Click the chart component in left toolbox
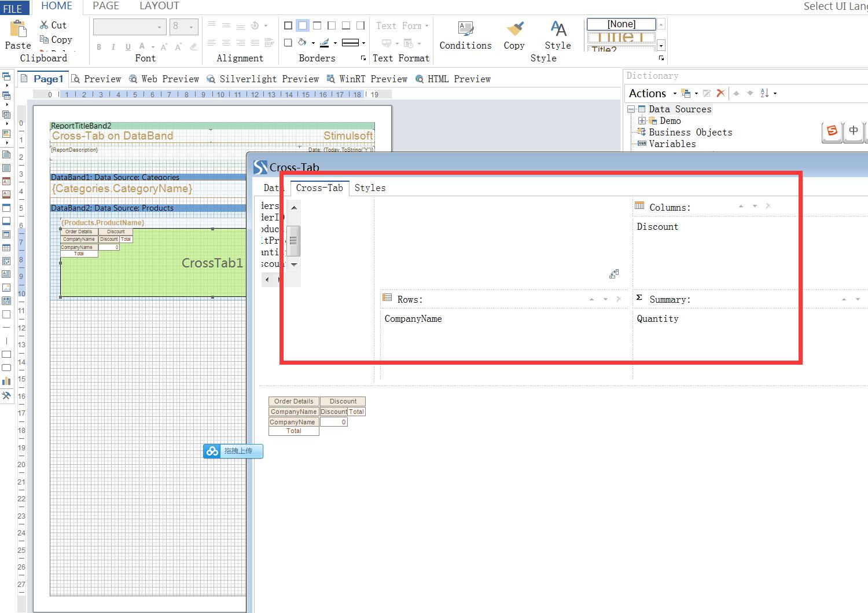This screenshot has height=613, width=868. [6, 381]
